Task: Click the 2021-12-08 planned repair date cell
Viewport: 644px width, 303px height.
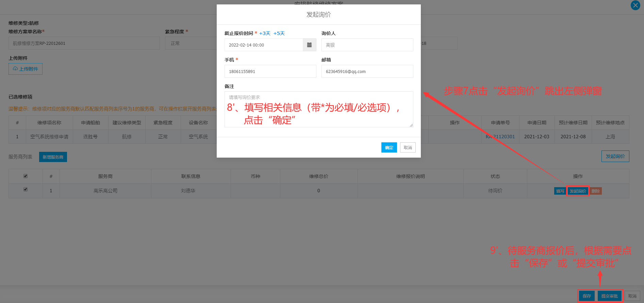Action: pyautogui.click(x=573, y=137)
